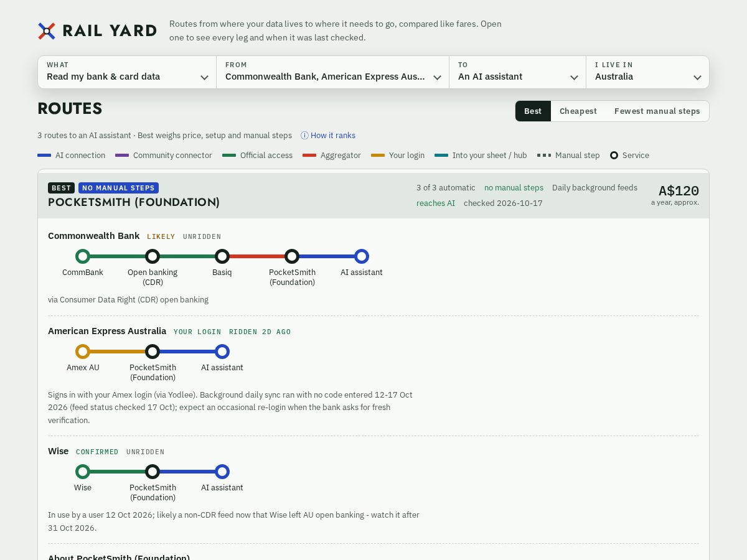Open the PocketSmith (Foundation) route header
The width and height of the screenshot is (747, 560).
coord(374,195)
